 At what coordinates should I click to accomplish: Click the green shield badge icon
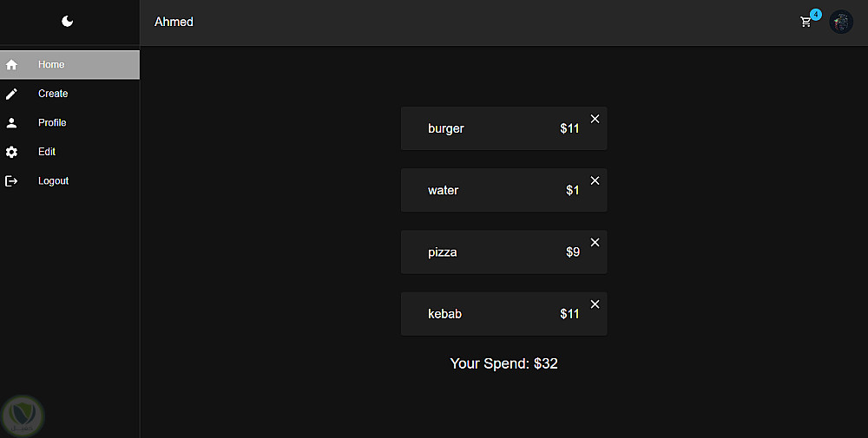coord(23,416)
